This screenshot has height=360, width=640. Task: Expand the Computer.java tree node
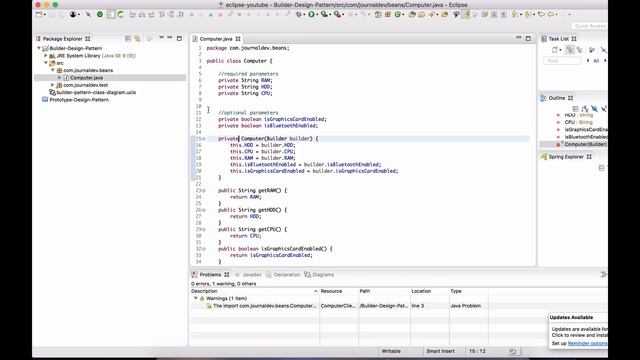60,78
